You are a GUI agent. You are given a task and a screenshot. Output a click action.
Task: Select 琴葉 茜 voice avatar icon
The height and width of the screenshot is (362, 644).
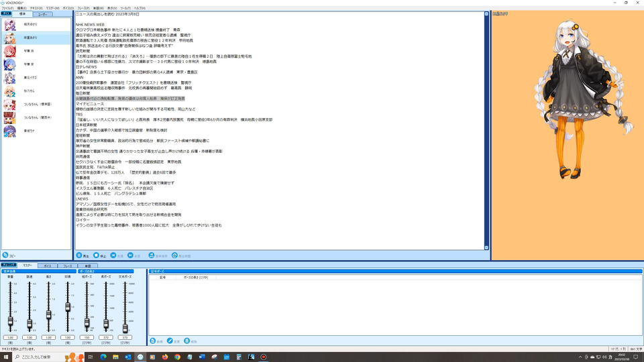coord(10,51)
